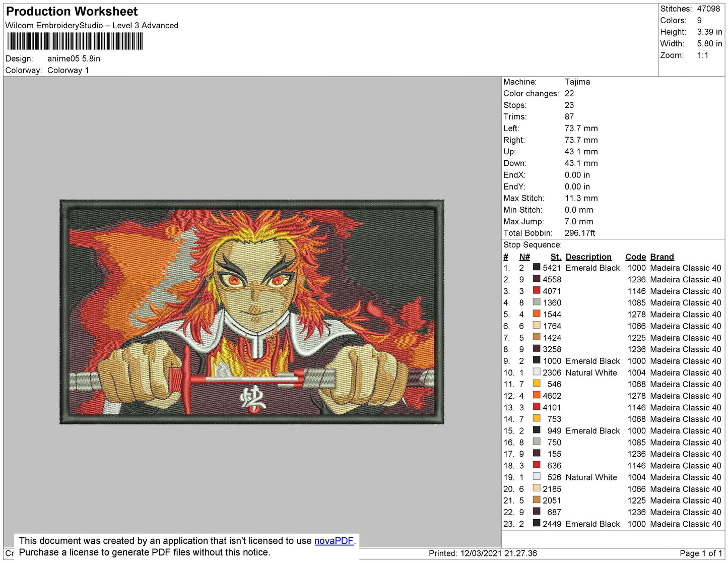Click the tan swatch beside stitch count 2051

click(x=537, y=500)
